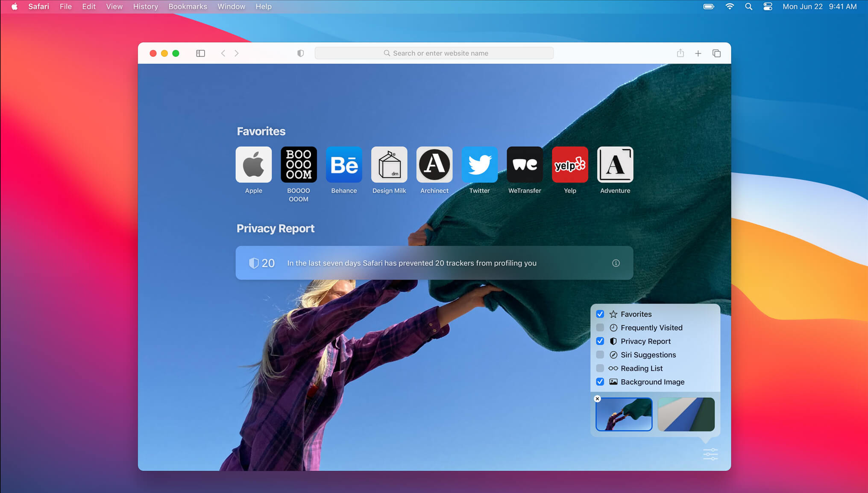
Task: Open the Edit menu
Action: [89, 6]
